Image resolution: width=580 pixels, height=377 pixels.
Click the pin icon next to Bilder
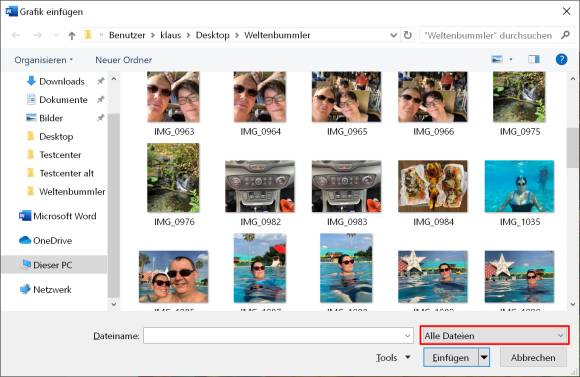(100, 118)
